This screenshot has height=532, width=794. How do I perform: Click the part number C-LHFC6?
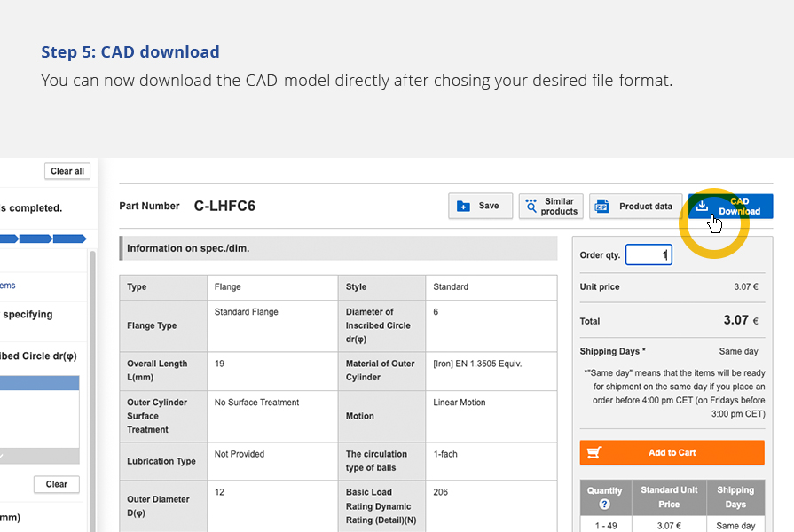click(224, 207)
